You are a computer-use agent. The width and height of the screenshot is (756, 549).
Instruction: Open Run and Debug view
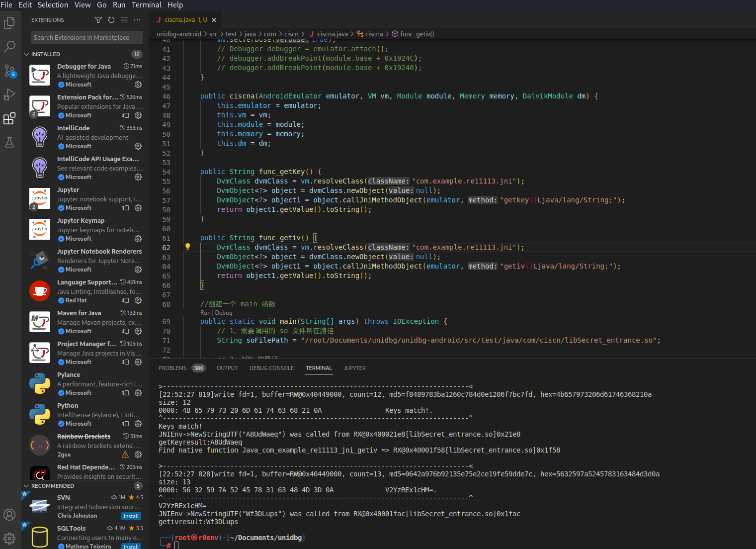9,94
